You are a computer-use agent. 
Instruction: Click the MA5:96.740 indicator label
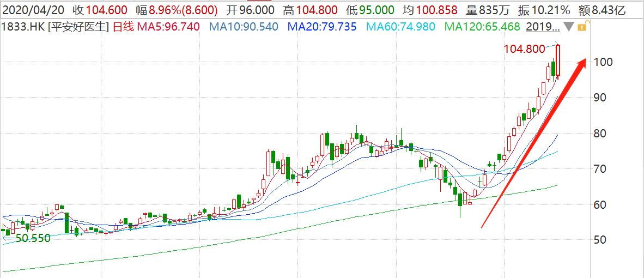[165, 27]
